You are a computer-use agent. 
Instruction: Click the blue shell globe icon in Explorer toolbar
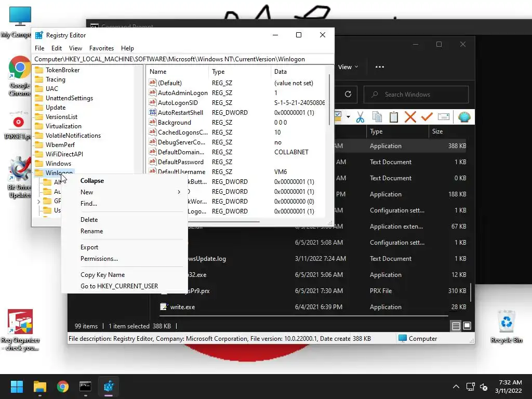(464, 117)
